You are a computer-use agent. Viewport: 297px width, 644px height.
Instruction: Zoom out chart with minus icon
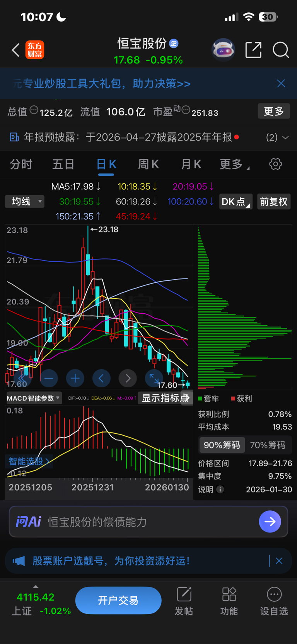[49, 378]
